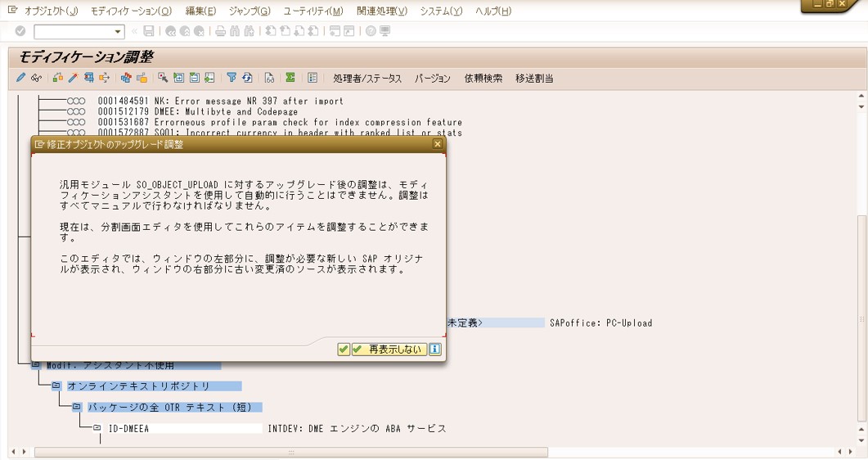The image size is (868, 460).
Task: Collapse the オンラインテキストリポジトリ folder node
Action: coord(56,386)
